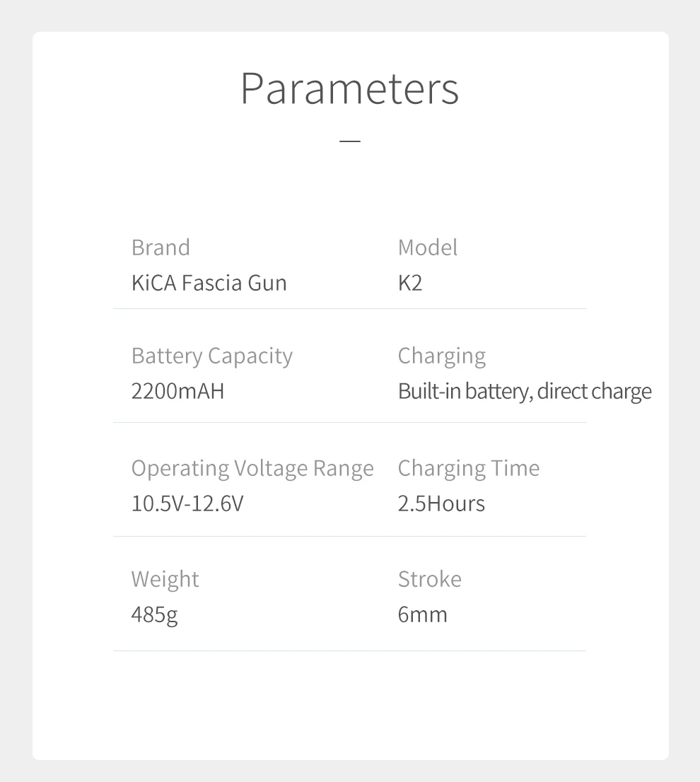Screen dimensions: 700x782
Task: Select the Brand label
Action: coord(161,247)
